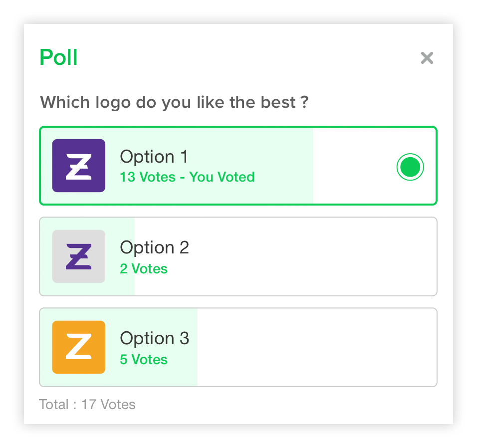Click the "13 Votes - You Voted" text
477x448 pixels.
coord(187,177)
